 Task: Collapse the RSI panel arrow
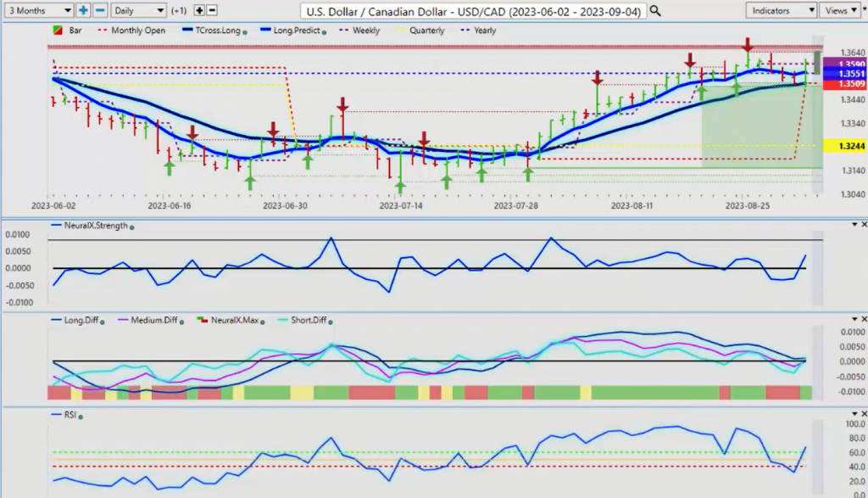854,414
